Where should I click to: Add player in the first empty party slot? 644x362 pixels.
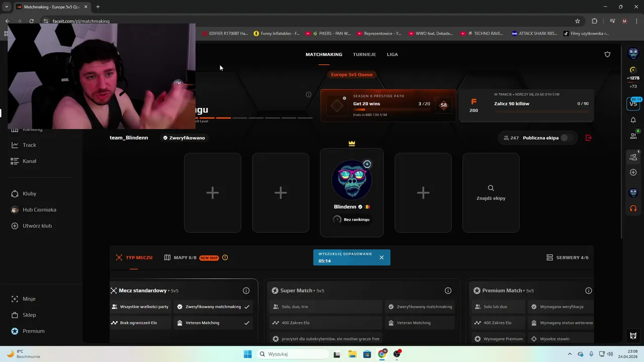pos(212,193)
